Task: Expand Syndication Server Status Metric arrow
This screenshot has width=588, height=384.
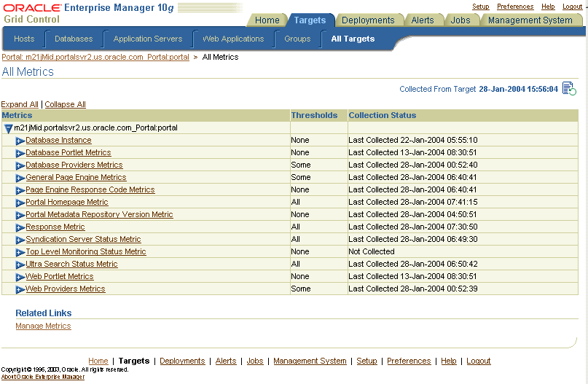Action: coord(20,240)
